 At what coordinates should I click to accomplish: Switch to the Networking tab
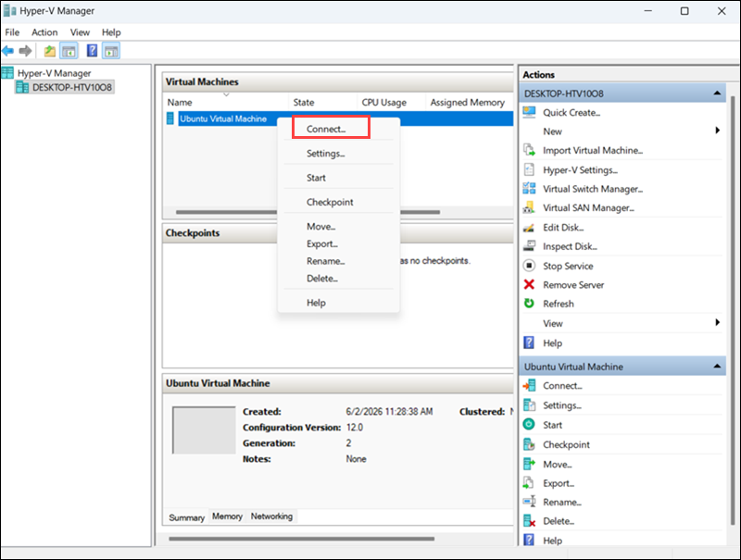(x=271, y=516)
